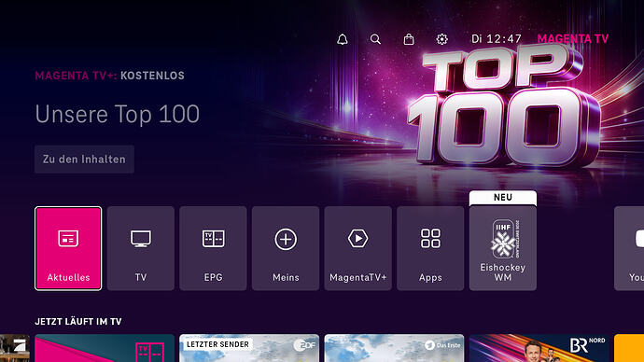Open the ZDF Letzter Sender thumbnail
Viewport: 644px width, 362px height.
[x=249, y=348]
